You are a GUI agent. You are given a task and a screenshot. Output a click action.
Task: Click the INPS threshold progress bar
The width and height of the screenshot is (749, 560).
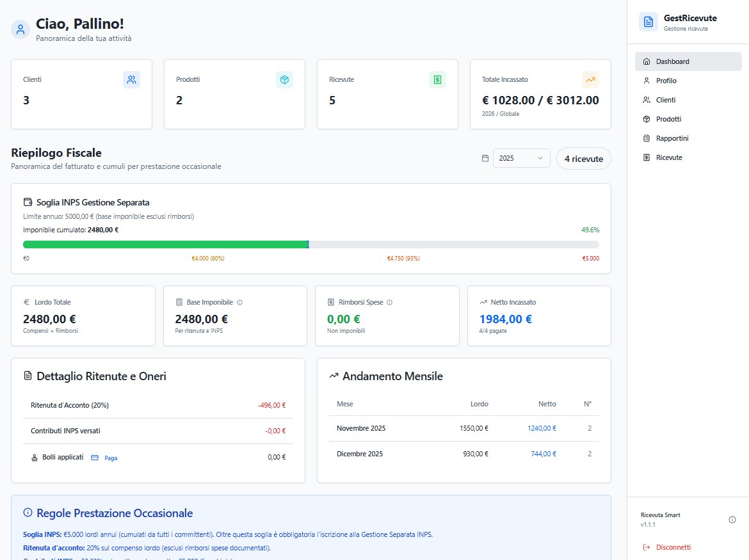pos(310,244)
